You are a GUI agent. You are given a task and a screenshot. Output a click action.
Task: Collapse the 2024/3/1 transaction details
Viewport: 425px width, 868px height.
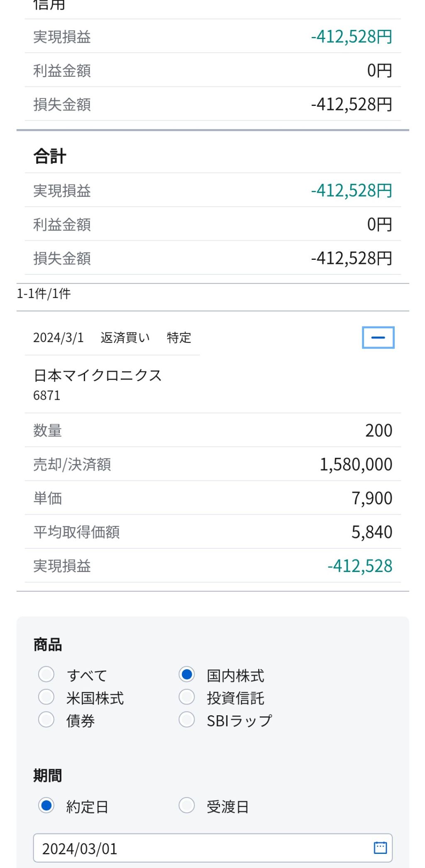click(378, 337)
